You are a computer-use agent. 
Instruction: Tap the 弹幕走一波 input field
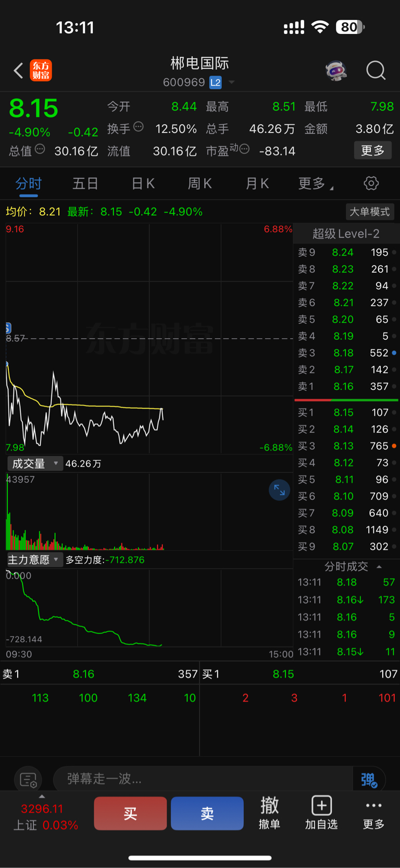(x=203, y=779)
